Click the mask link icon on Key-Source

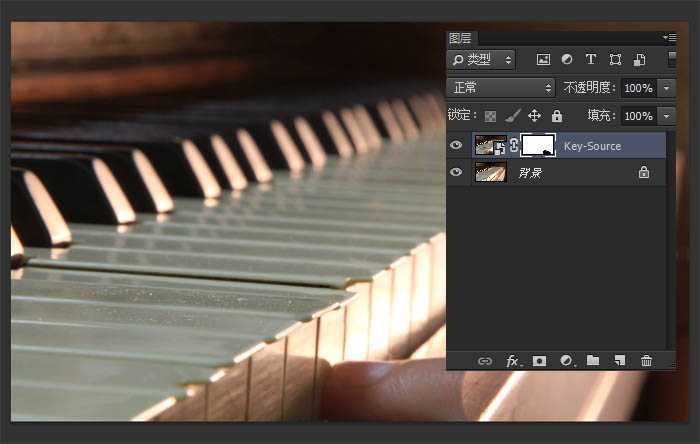point(514,145)
